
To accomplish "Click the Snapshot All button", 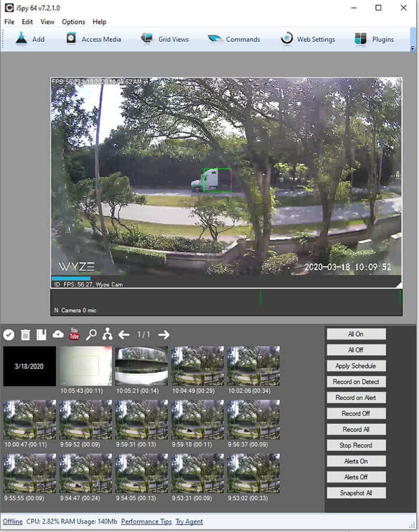I will [356, 492].
